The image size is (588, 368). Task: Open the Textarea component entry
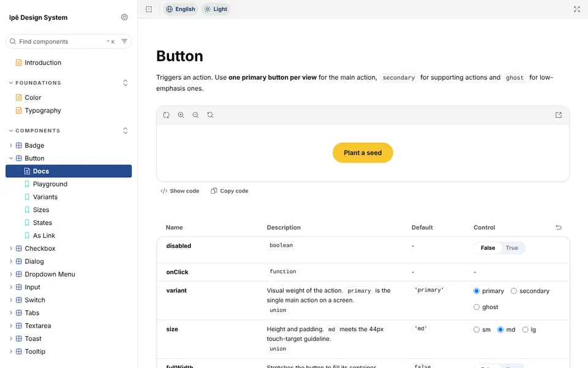click(69, 326)
